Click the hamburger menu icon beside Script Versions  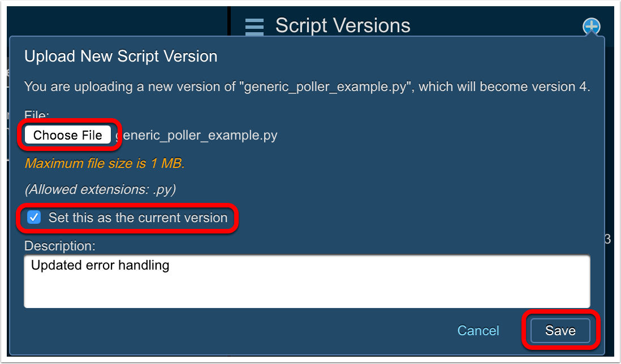255,27
